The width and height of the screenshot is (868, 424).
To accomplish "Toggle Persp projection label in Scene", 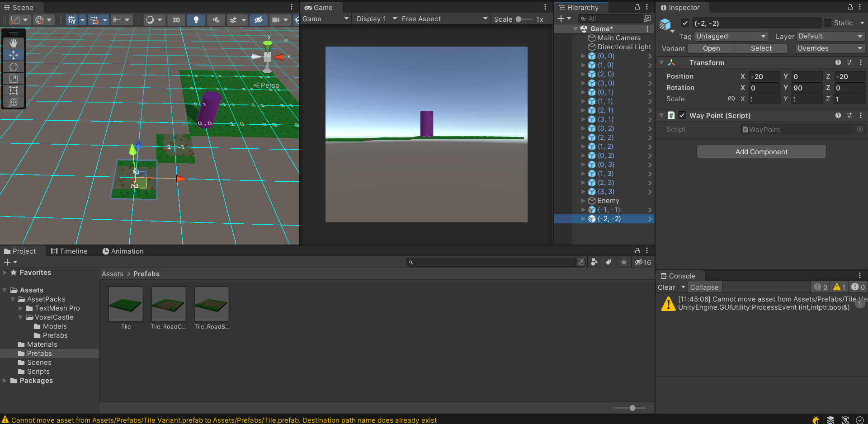I will click(267, 85).
